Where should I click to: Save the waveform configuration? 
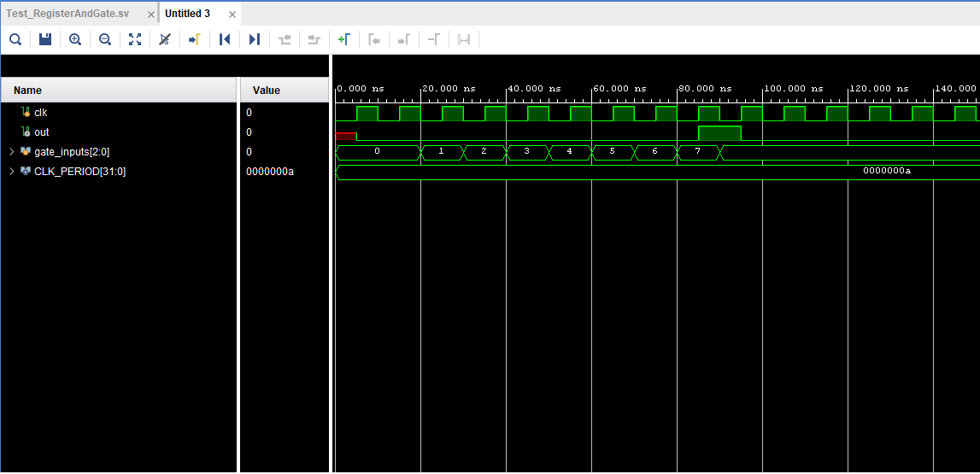click(x=45, y=40)
